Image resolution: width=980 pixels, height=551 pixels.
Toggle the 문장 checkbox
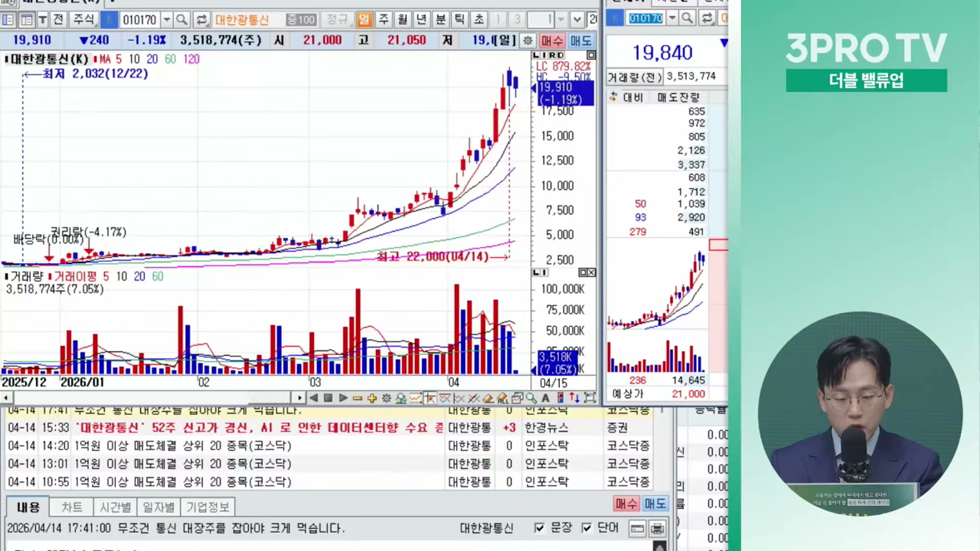(539, 528)
